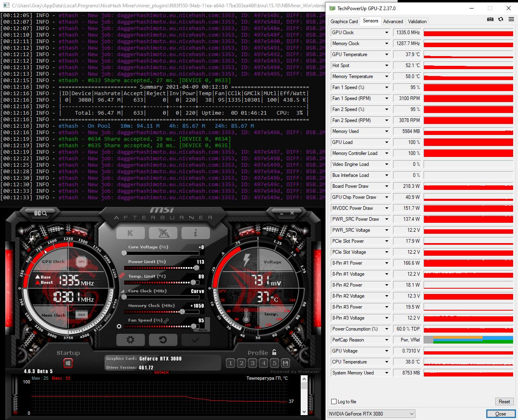Click the Power Limit slider handle
Image resolution: width=518 pixels, height=420 pixels.
tap(197, 268)
